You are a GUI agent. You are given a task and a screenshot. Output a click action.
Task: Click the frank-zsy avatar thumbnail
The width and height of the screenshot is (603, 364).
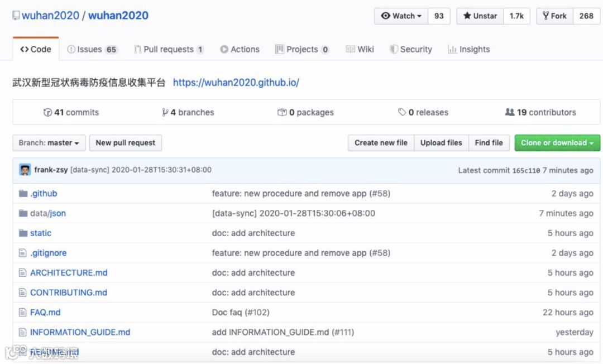pos(25,170)
